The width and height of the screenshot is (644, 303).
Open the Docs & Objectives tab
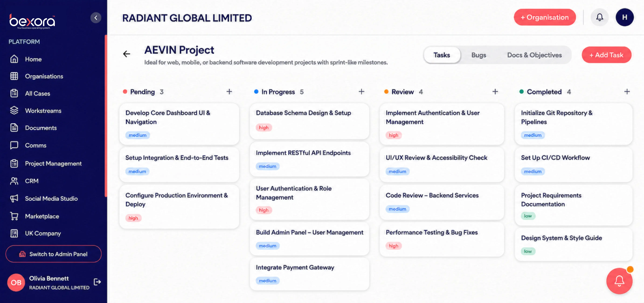click(535, 55)
